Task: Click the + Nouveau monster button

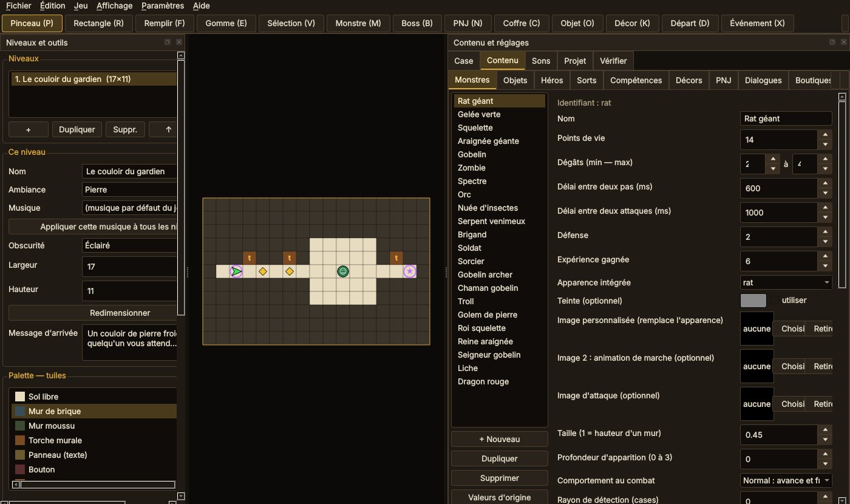Action: point(499,439)
